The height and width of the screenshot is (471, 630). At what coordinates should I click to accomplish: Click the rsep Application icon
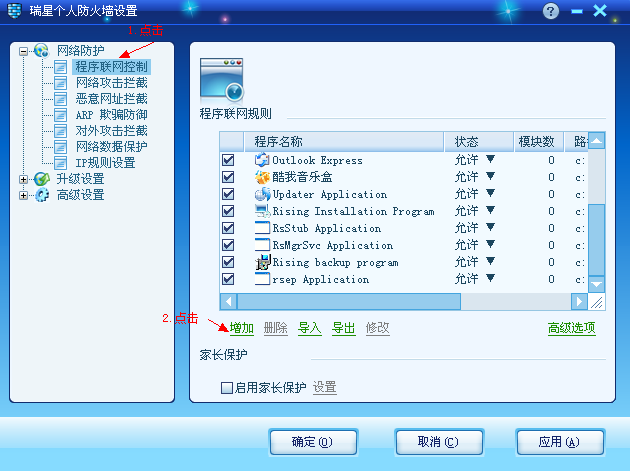(x=262, y=279)
